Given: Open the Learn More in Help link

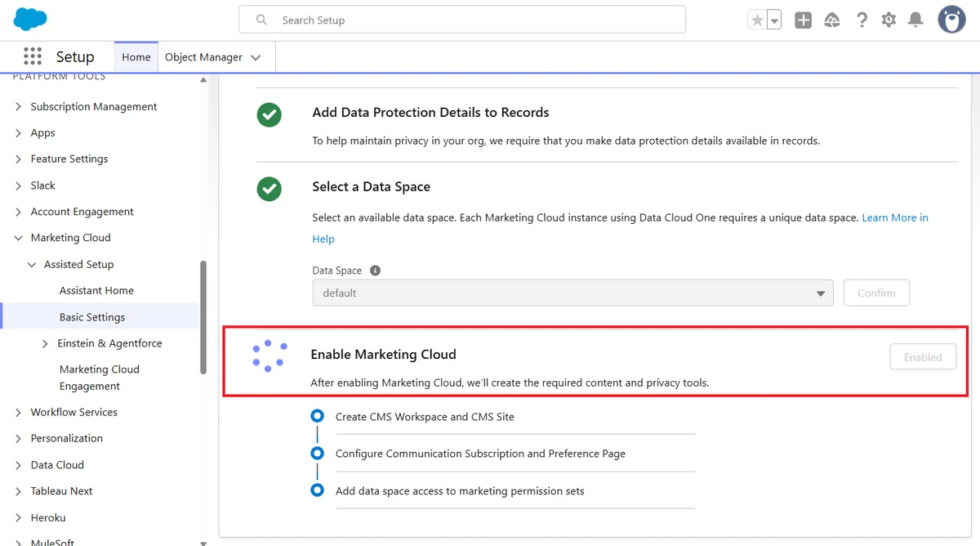Looking at the screenshot, I should (895, 218).
